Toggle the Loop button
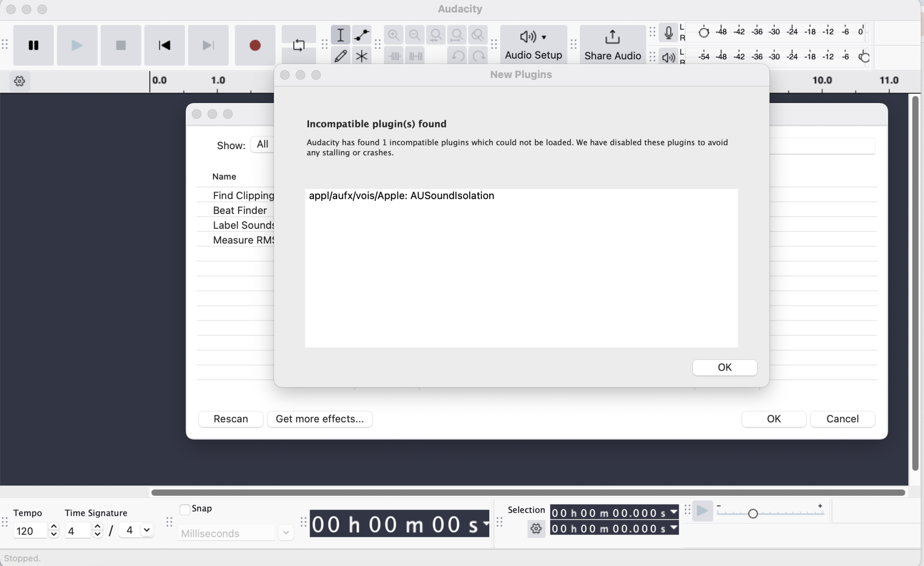Image resolution: width=924 pixels, height=566 pixels. point(298,45)
